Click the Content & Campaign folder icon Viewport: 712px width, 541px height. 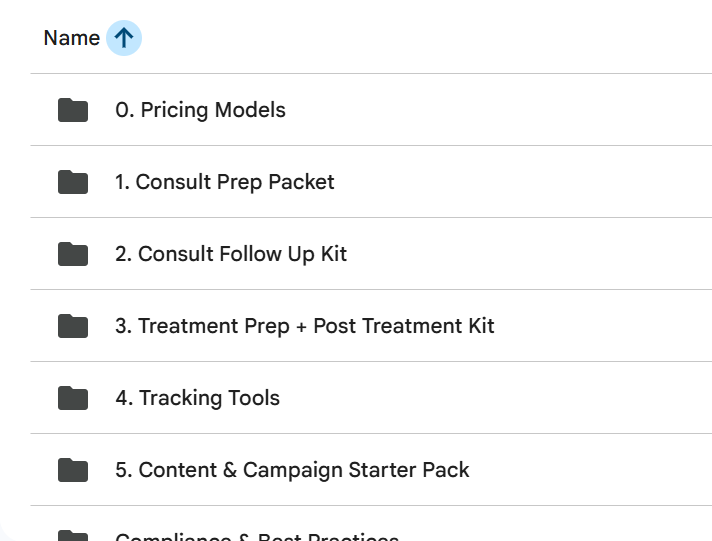point(73,470)
